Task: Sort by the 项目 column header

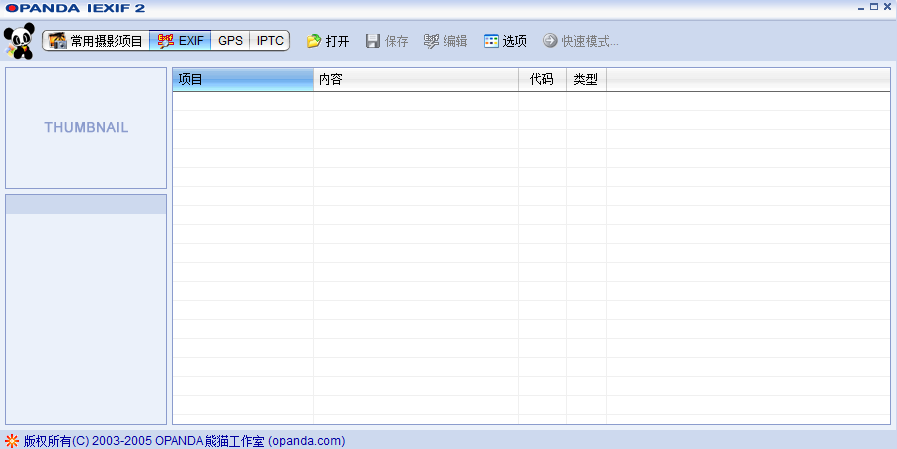Action: 243,80
